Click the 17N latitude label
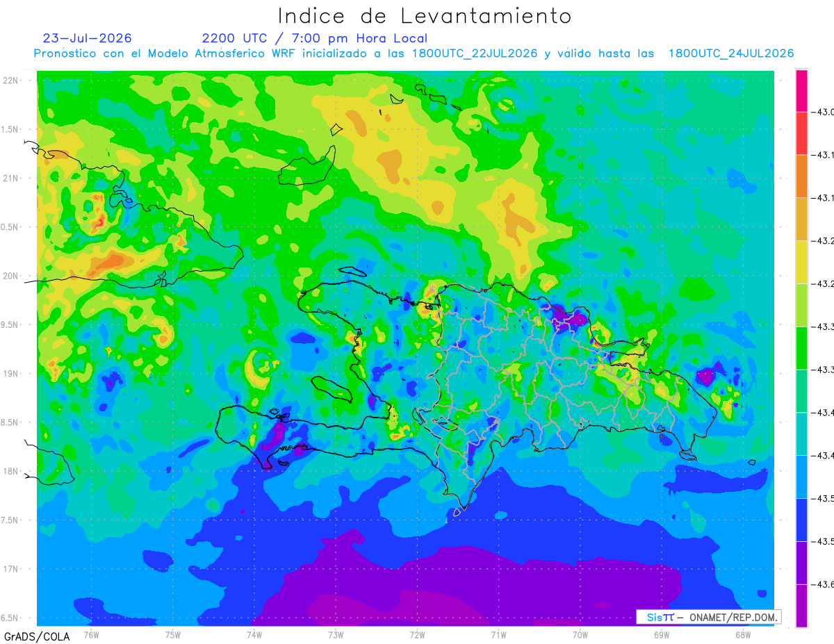This screenshot has height=644, width=834. tap(12, 569)
